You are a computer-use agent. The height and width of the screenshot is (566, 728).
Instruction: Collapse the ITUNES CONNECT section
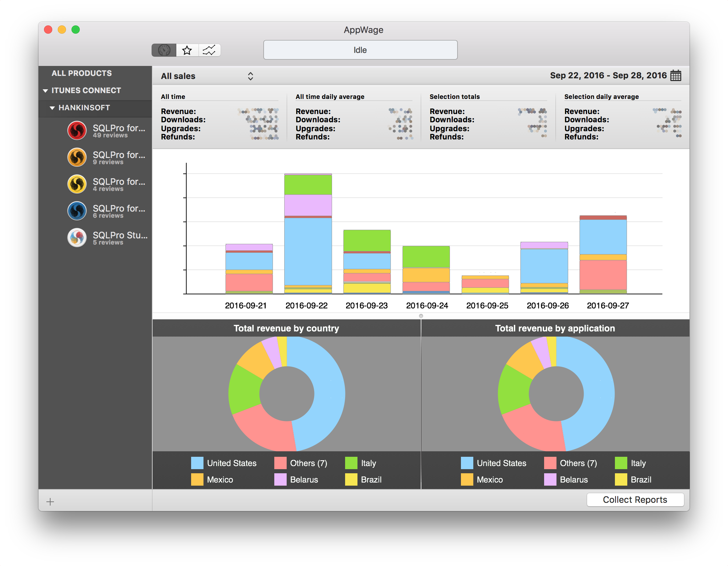pyautogui.click(x=45, y=91)
